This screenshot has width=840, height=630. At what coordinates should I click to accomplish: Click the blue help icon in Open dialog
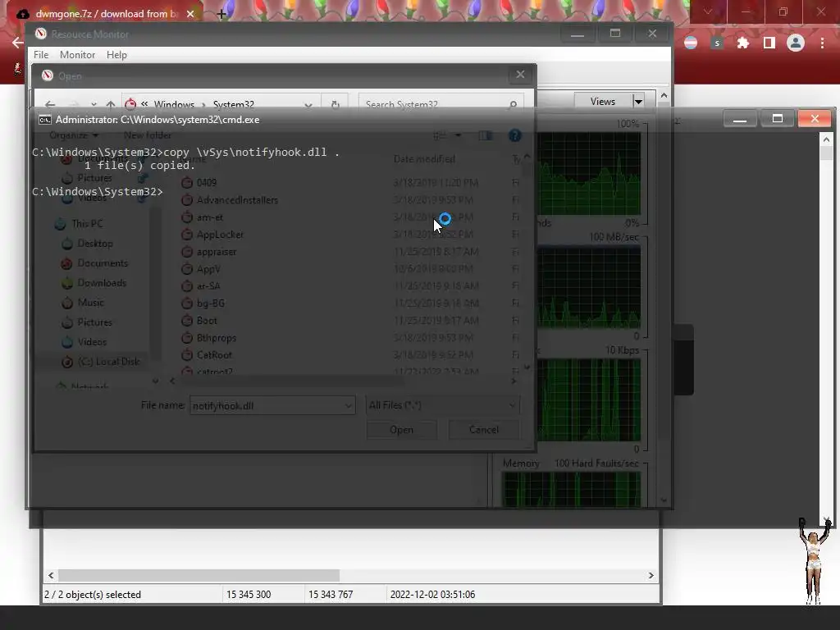(515, 135)
